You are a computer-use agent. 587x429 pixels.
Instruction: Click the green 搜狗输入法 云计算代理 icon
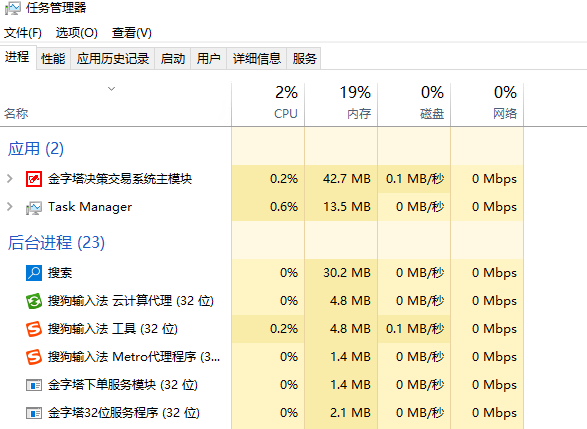pos(34,301)
